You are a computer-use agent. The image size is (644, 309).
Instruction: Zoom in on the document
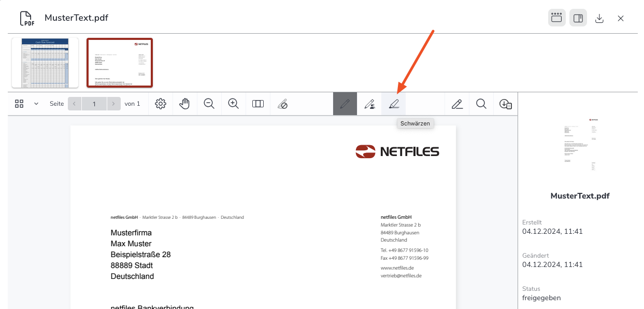point(234,104)
